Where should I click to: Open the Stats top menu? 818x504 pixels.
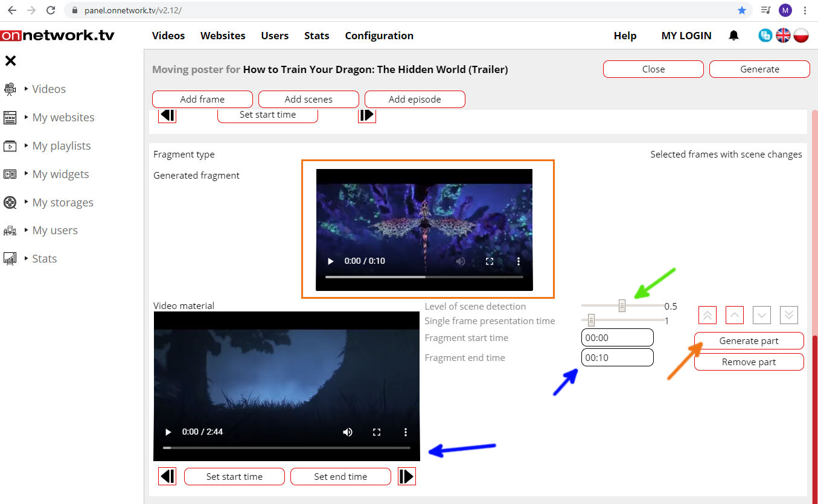click(316, 36)
